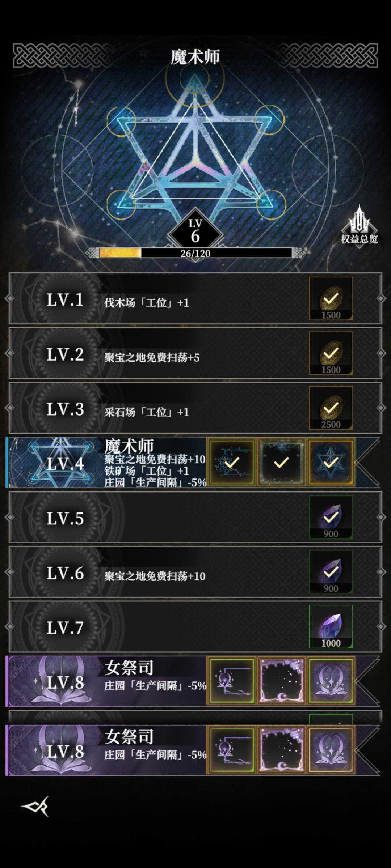
Task: Tap the first 女祭司 LV.8 lotus emblem reward
Action: point(331,681)
